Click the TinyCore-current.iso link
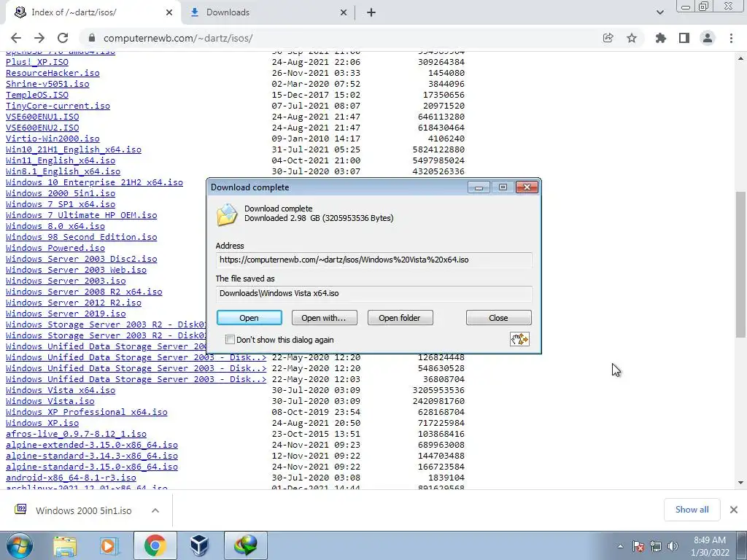The width and height of the screenshot is (747, 560). click(58, 106)
